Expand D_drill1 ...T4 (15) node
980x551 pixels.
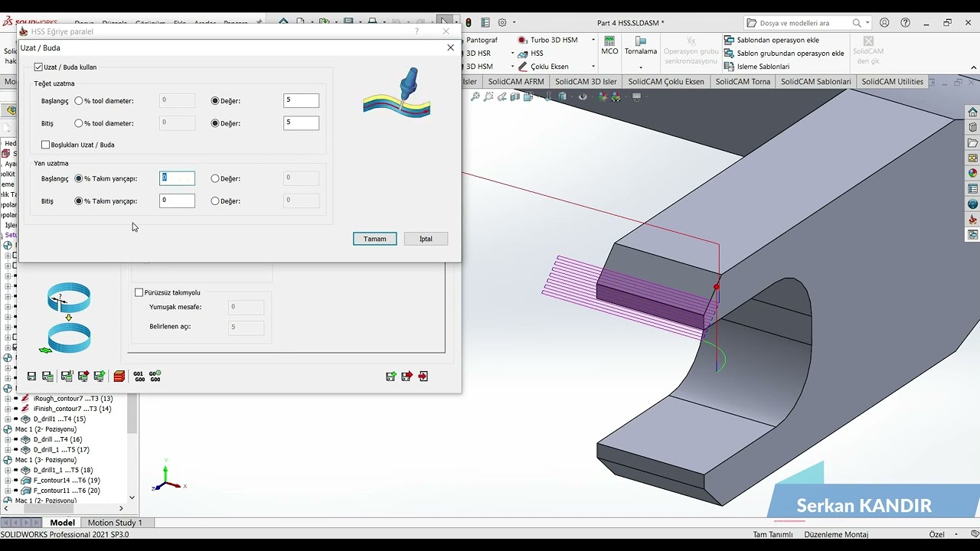pos(8,419)
